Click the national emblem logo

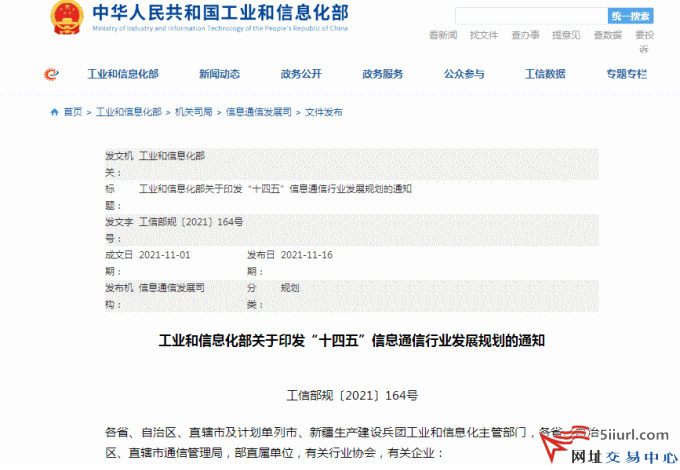[x=67, y=17]
